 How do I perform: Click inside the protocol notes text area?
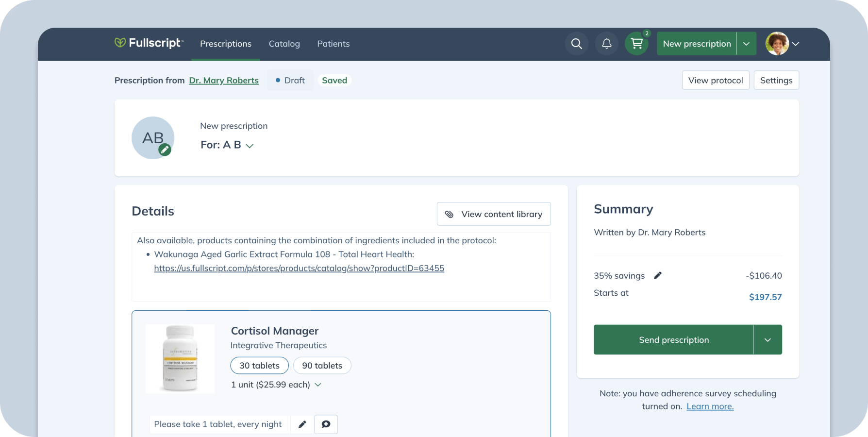341,267
